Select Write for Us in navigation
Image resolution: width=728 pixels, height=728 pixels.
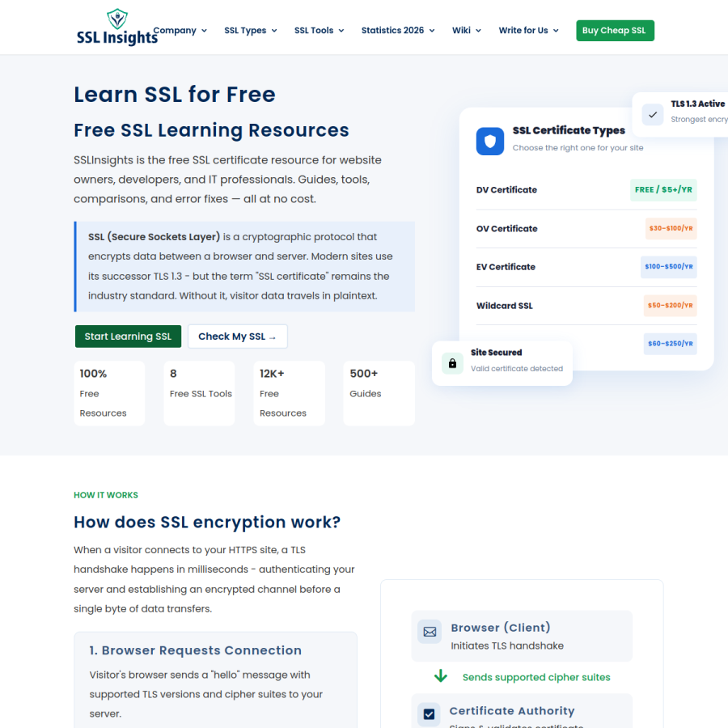tap(528, 31)
